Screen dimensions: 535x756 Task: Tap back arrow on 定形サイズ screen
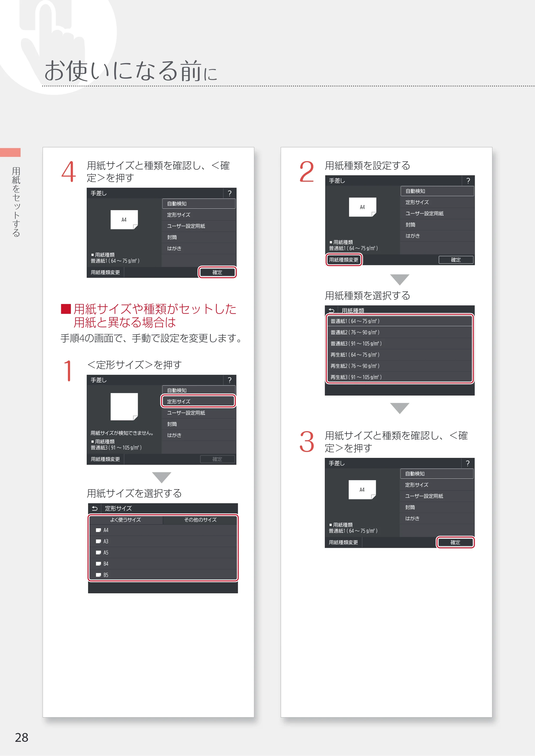[94, 508]
